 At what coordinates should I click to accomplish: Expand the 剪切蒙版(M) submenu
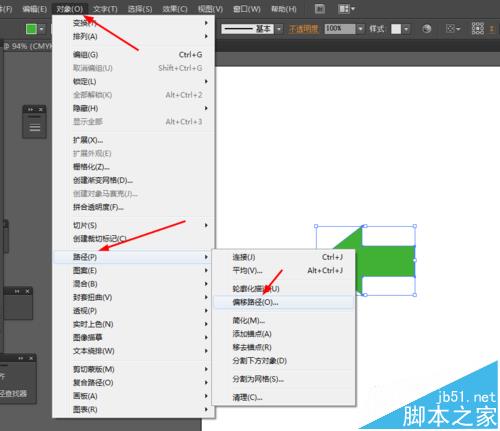coord(133,369)
